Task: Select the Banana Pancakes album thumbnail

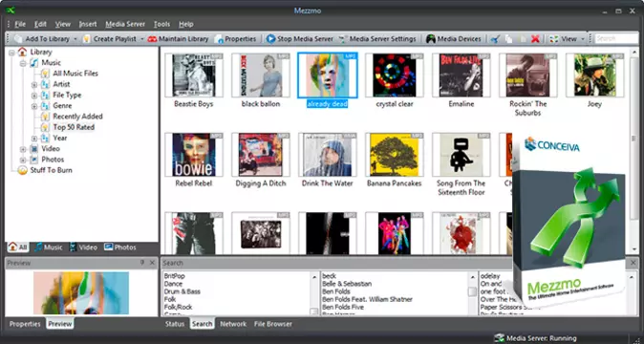Action: pos(394,155)
